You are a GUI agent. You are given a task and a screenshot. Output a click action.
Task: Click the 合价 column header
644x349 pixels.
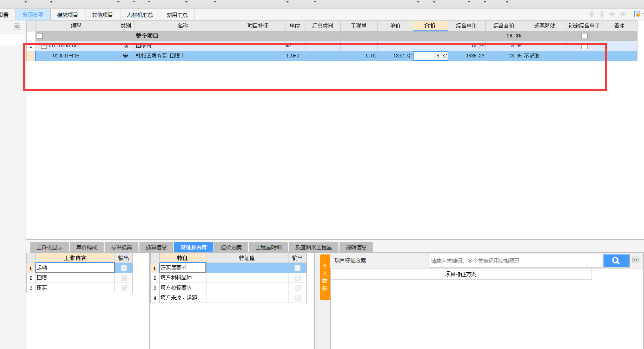point(430,25)
